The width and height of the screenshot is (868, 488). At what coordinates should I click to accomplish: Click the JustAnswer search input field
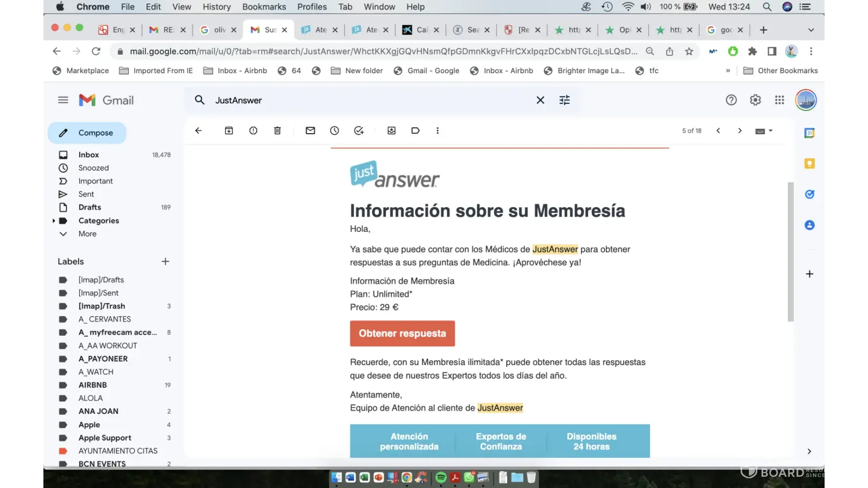click(x=371, y=100)
